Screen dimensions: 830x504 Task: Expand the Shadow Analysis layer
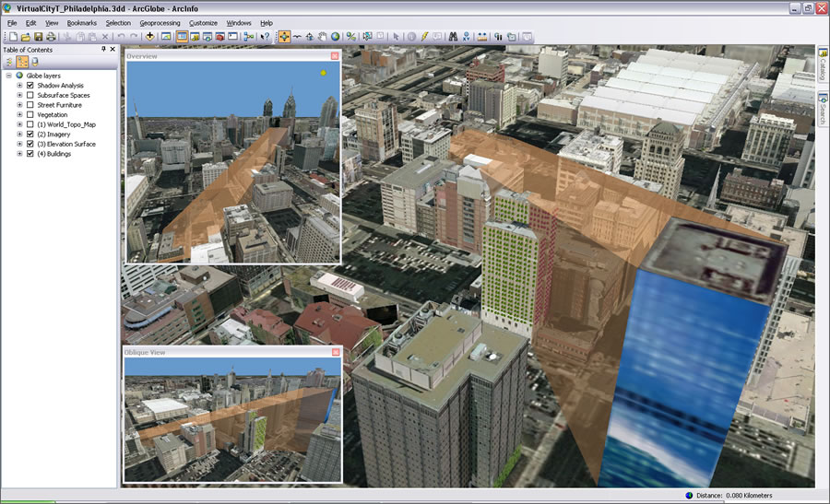19,85
